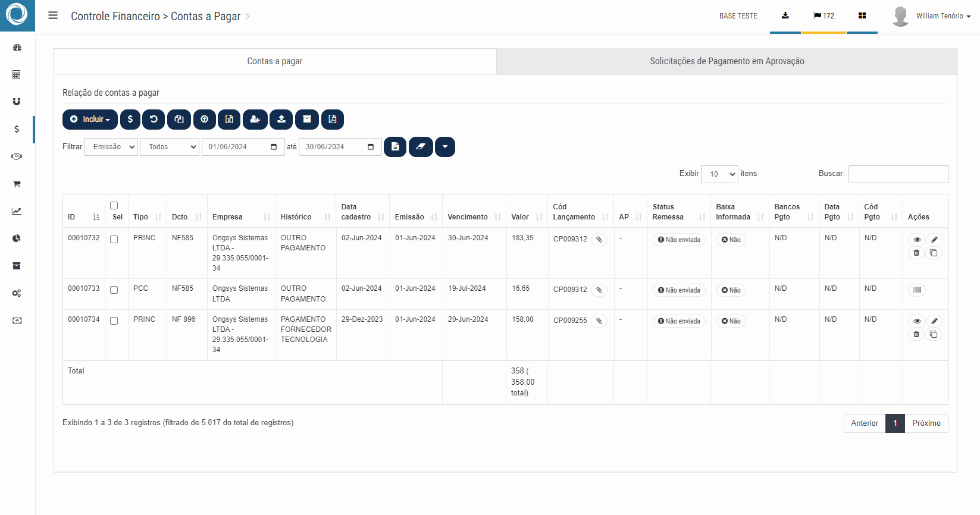Open the line chart sidebar icon
Image resolution: width=980 pixels, height=515 pixels.
click(17, 211)
